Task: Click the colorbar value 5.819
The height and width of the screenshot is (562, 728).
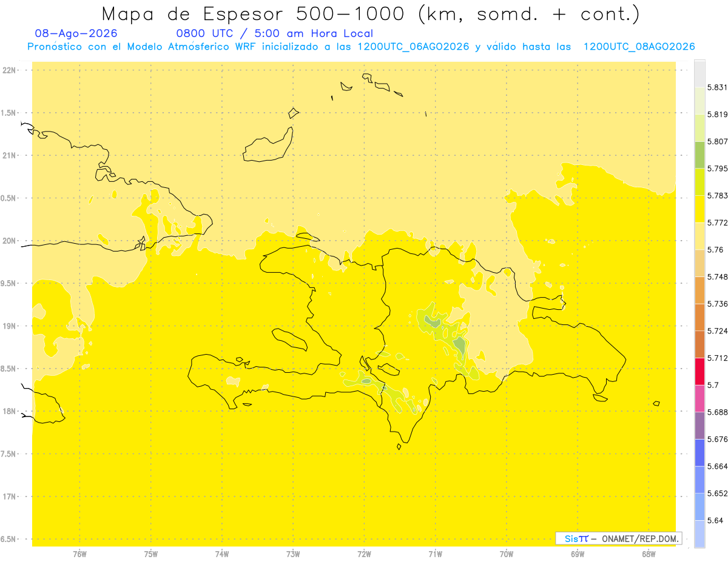Action: pos(718,115)
